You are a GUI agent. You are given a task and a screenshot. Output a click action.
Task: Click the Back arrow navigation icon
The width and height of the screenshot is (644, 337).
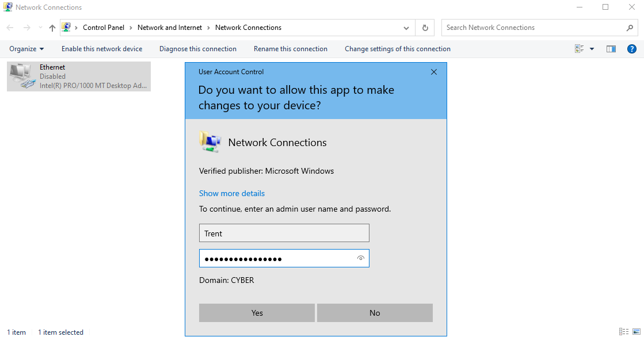(10, 28)
